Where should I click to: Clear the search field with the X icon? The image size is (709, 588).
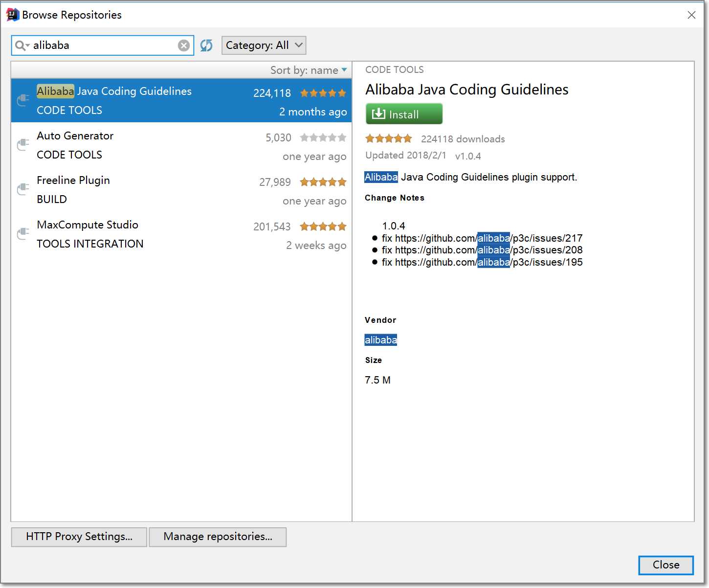click(184, 45)
